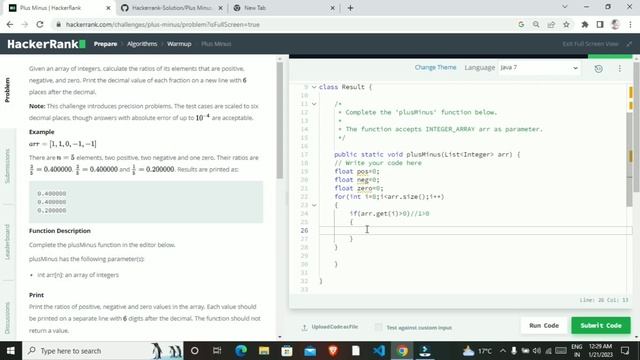Viewport: 640px width, 360px height.
Task: Open Chrome from taskbar
Action: tap(402, 351)
